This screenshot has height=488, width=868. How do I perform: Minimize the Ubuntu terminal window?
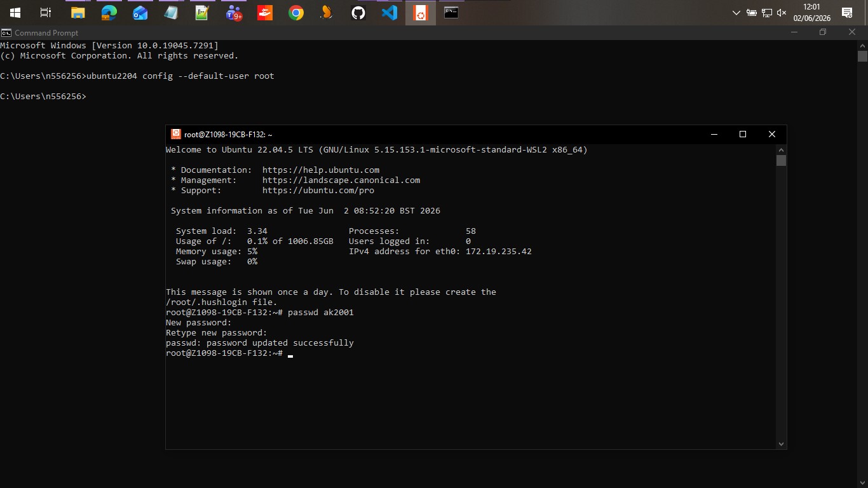(714, 134)
